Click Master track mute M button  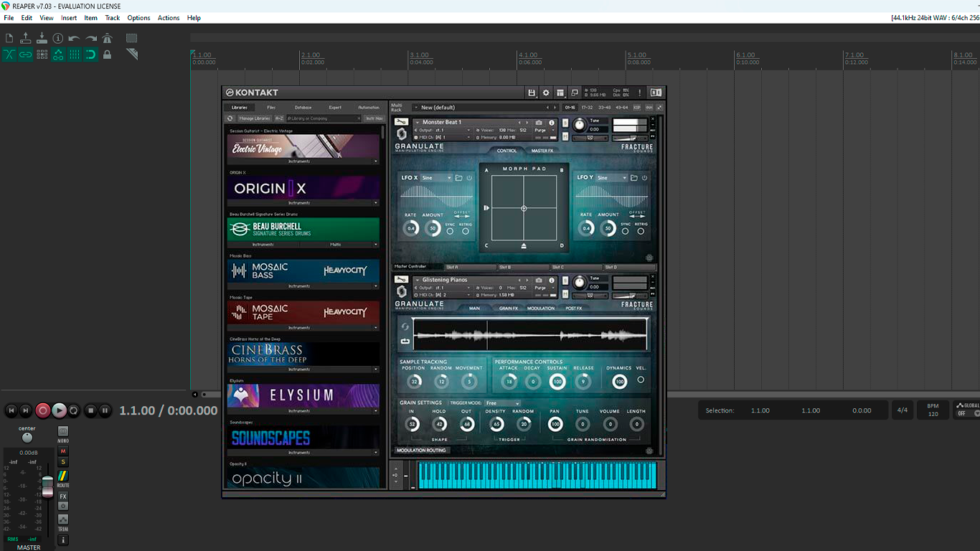point(63,451)
